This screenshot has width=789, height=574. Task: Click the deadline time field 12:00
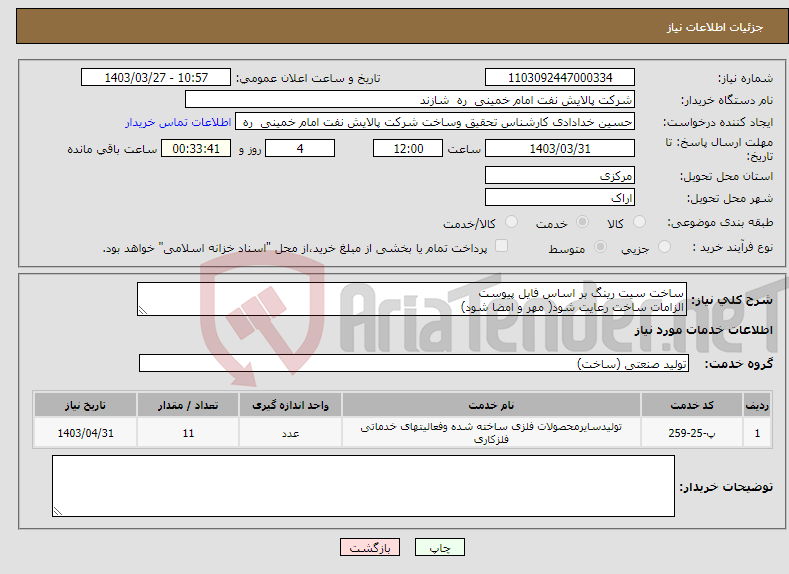pyautogui.click(x=408, y=148)
